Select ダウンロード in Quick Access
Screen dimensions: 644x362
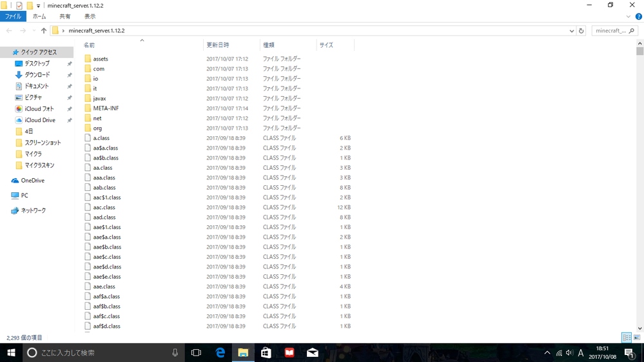37,75
